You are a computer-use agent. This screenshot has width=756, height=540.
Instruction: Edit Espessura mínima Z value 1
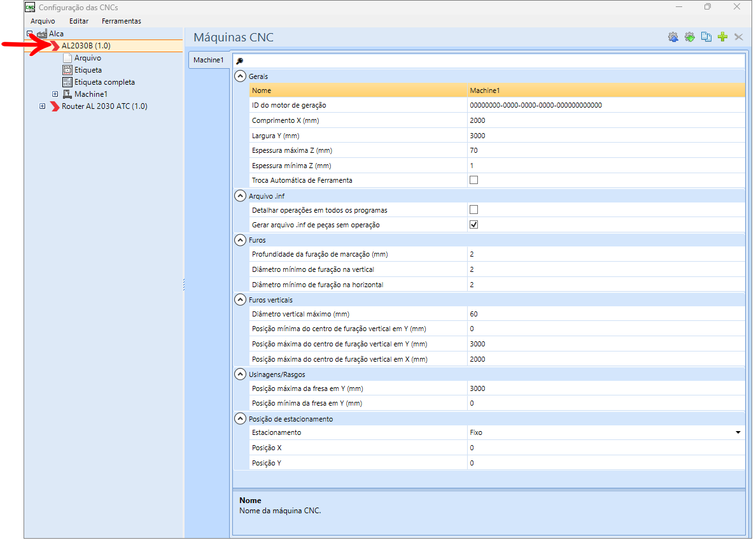(x=606, y=166)
